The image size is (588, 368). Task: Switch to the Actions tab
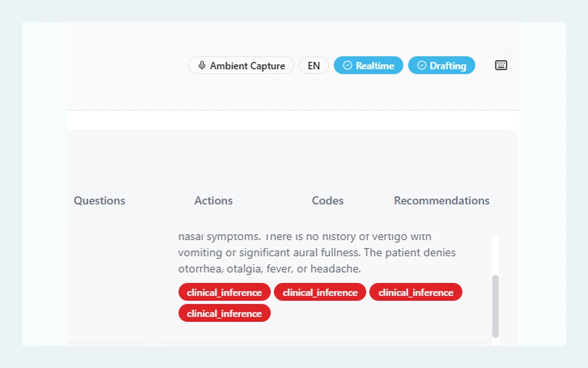(214, 201)
